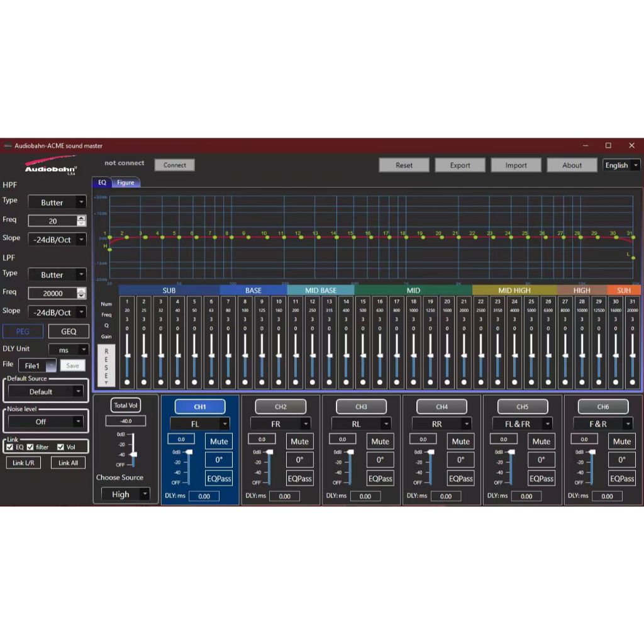This screenshot has width=644, height=644.
Task: Click the reset dot under EQ band 1
Action: [x=127, y=382]
